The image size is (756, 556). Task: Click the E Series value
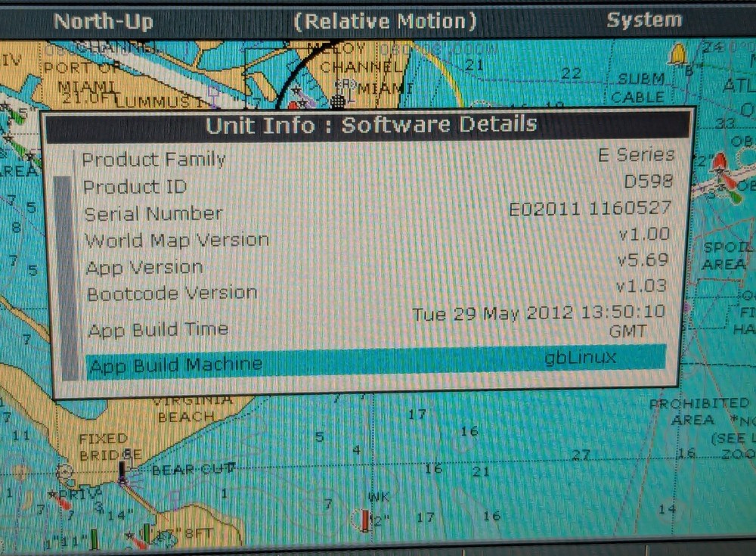click(x=636, y=155)
